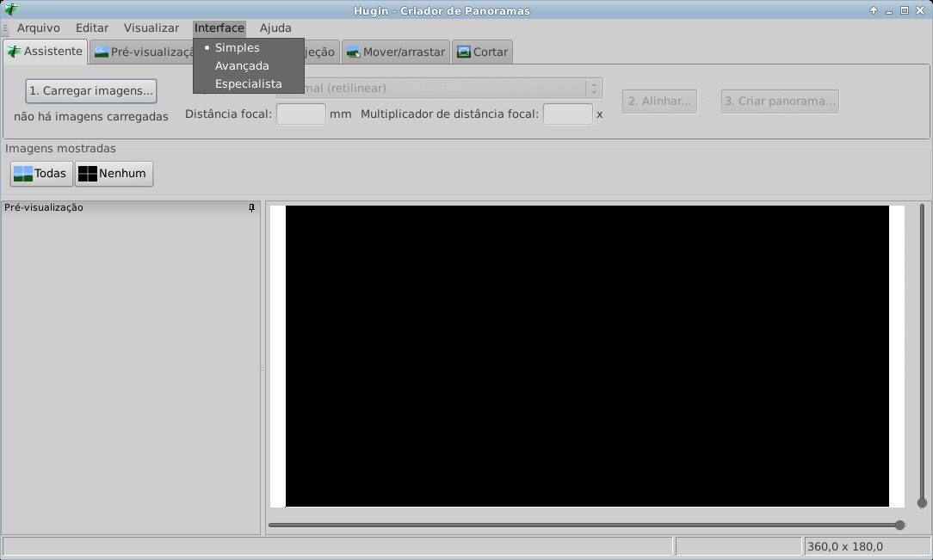Switch to Especialista interface mode
Viewport: 933px width, 560px height.
click(248, 84)
